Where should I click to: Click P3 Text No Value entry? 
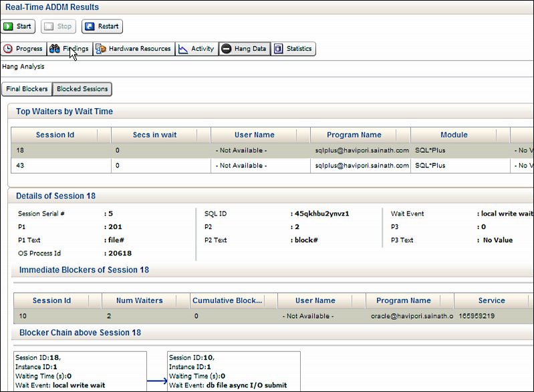497,240
